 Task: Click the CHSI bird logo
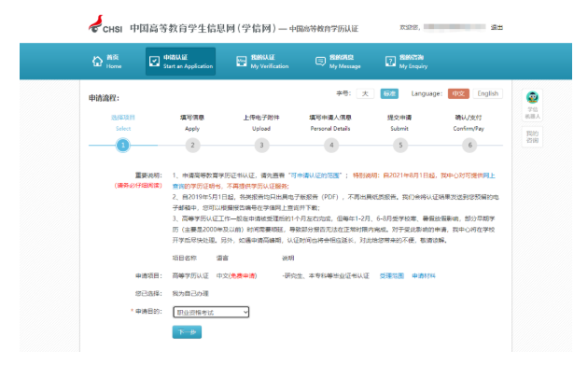pos(96,24)
